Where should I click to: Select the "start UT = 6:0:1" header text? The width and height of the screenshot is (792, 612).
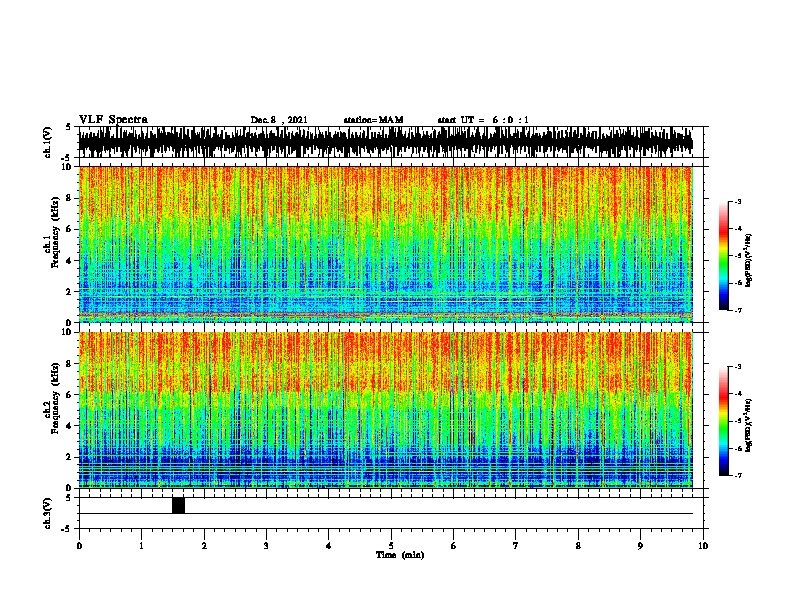point(483,120)
